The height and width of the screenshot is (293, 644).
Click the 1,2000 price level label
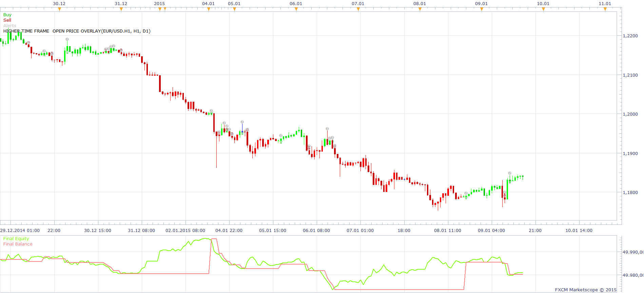[x=630, y=114]
